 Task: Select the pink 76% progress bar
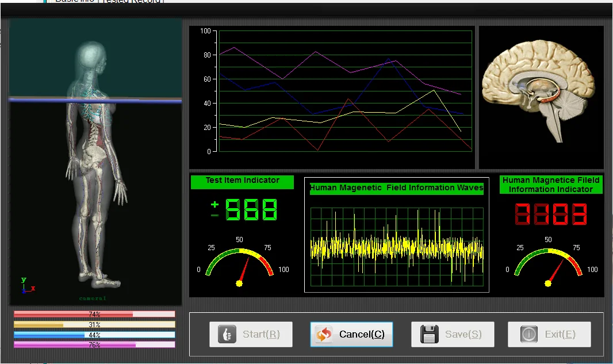94,344
